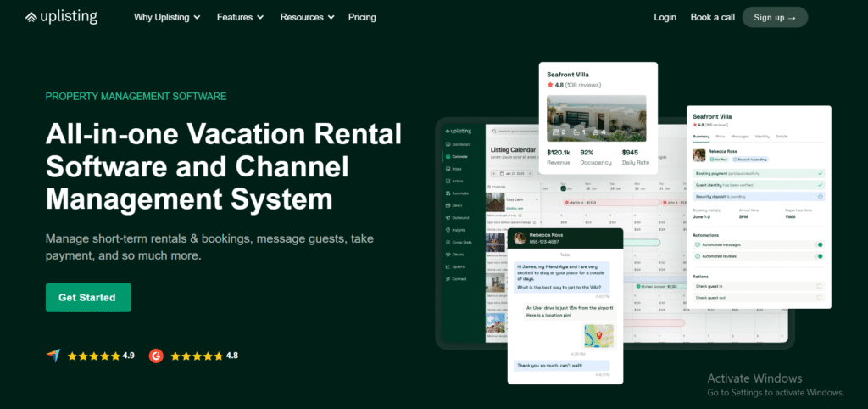Click the Capterra rating icon
The height and width of the screenshot is (409, 868).
(53, 356)
